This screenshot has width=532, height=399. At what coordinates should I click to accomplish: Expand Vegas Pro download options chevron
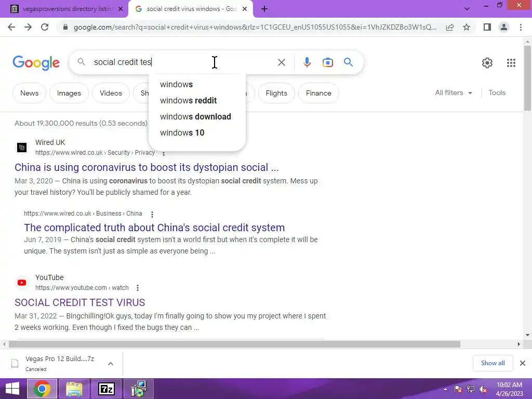tap(111, 364)
